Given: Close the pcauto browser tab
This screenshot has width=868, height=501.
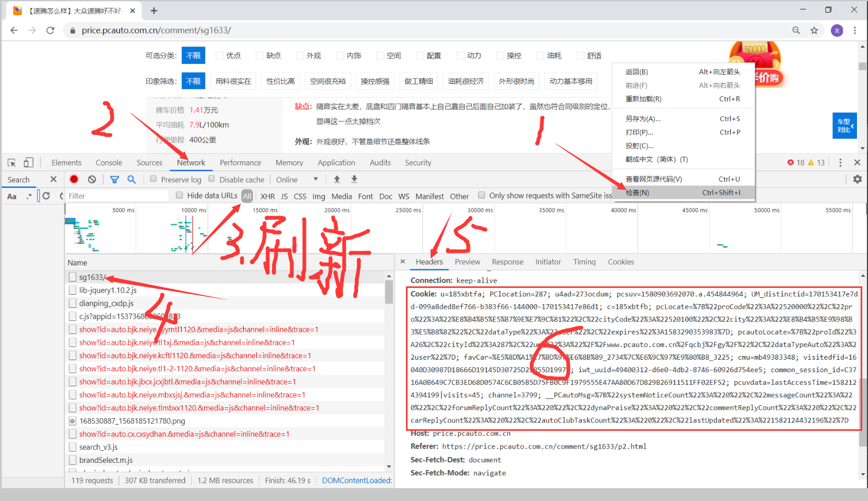Looking at the screenshot, I should pos(133,10).
